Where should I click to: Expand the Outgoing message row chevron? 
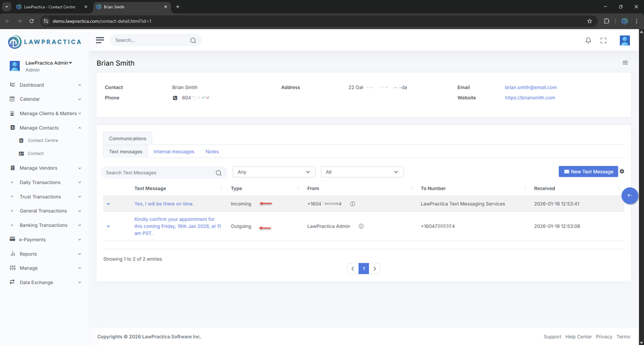108,226
